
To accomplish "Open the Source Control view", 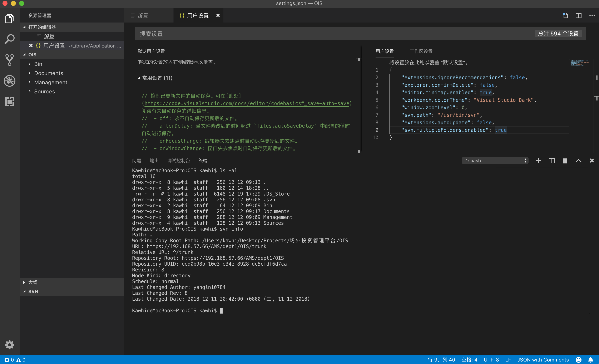I will 10,60.
